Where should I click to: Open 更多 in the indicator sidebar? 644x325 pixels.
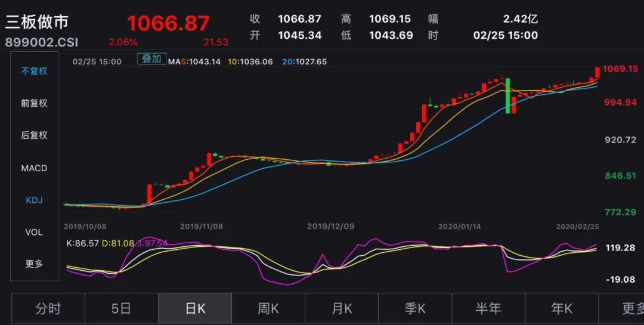[34, 264]
